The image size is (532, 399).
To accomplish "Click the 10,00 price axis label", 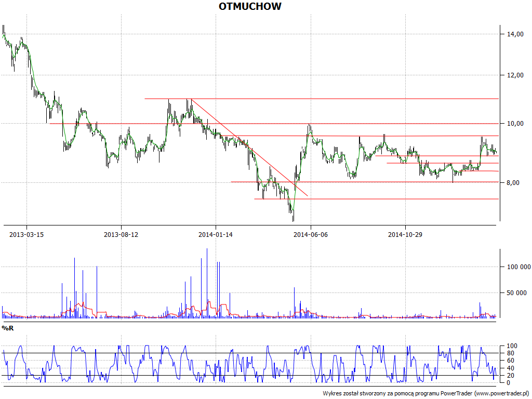I will click(515, 124).
